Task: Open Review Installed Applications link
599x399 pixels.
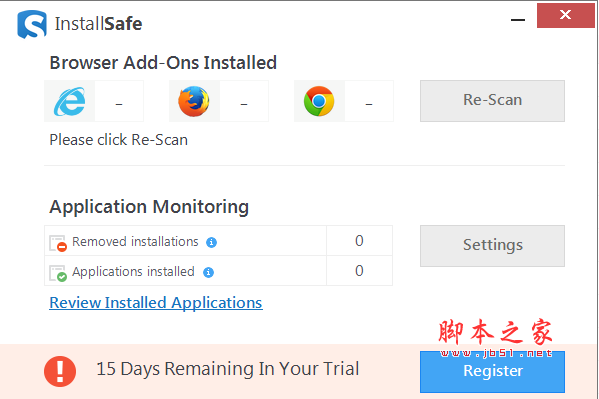Action: tap(156, 303)
